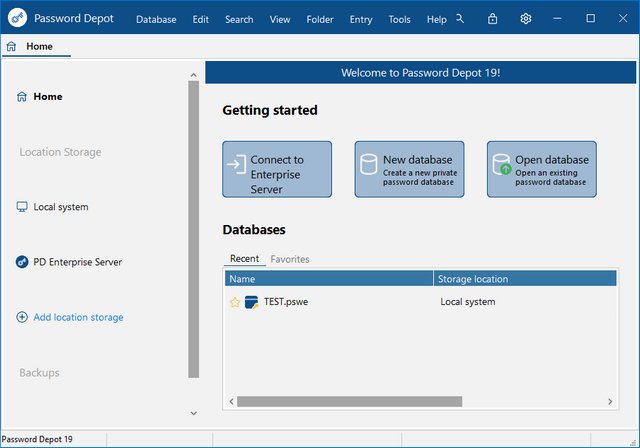
Task: Open the Tools menu
Action: (x=399, y=19)
